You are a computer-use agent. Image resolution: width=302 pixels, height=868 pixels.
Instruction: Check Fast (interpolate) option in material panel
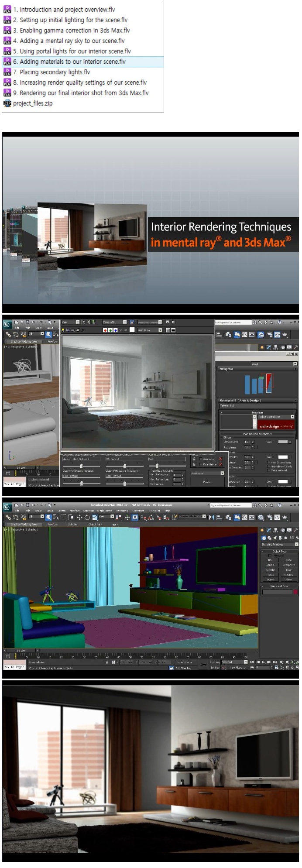(268, 463)
